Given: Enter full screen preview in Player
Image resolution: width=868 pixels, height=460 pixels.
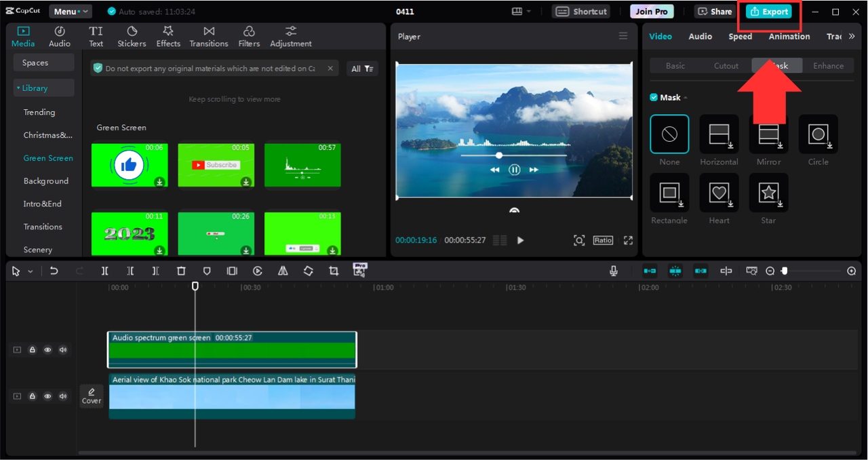Looking at the screenshot, I should coord(629,240).
